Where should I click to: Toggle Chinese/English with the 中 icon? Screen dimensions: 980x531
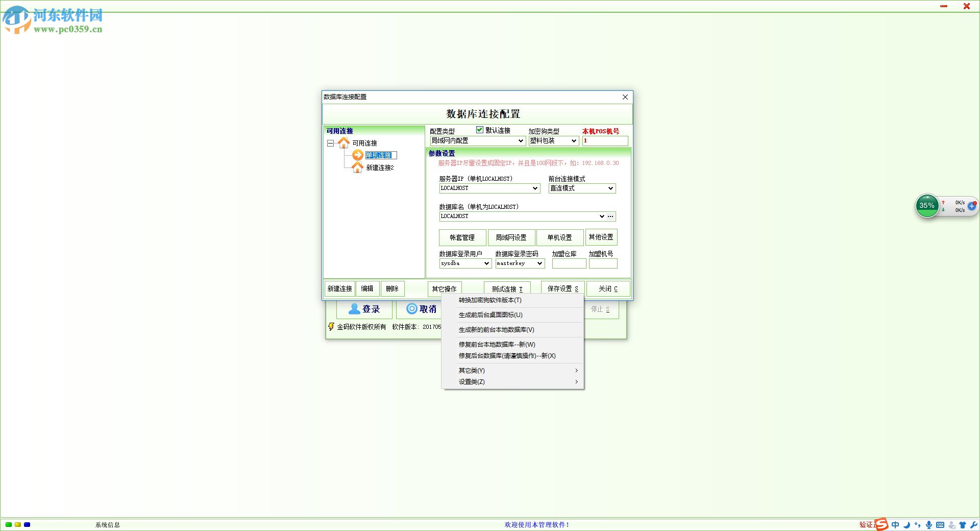895,524
